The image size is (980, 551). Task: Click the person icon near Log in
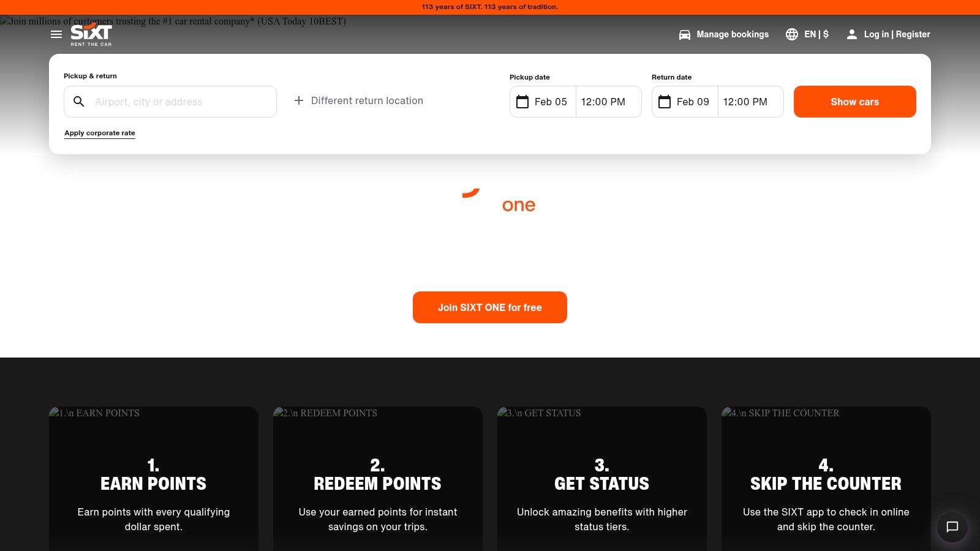[x=852, y=35]
